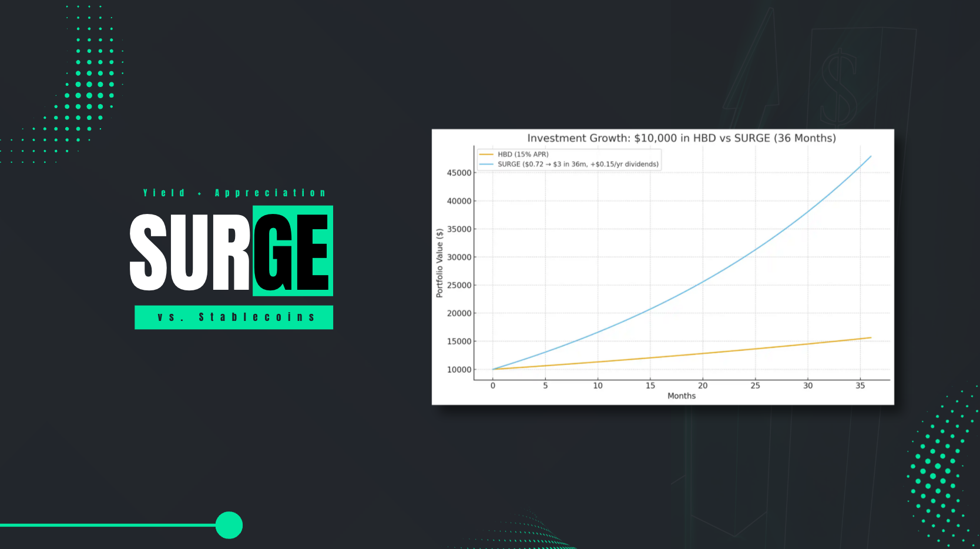Screen dimensions: 980x549
Task: Click the chart title 'Investment Growth'
Action: tap(681, 138)
